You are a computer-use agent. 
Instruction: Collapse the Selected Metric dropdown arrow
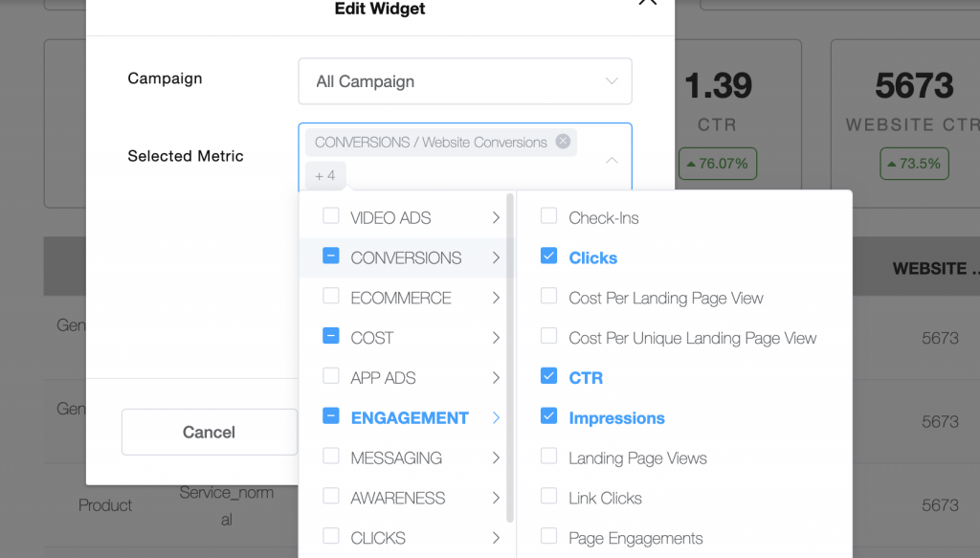point(612,161)
